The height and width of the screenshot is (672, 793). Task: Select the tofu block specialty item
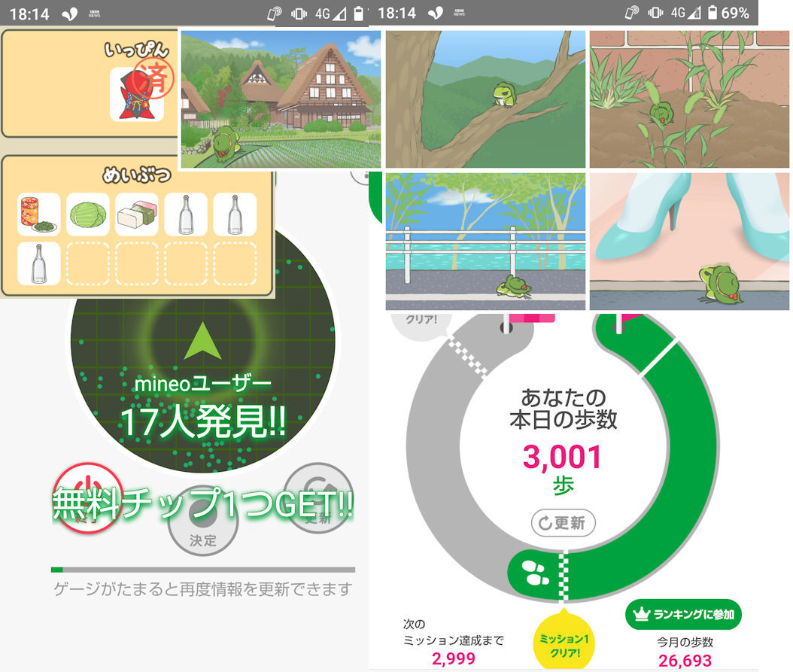click(136, 214)
